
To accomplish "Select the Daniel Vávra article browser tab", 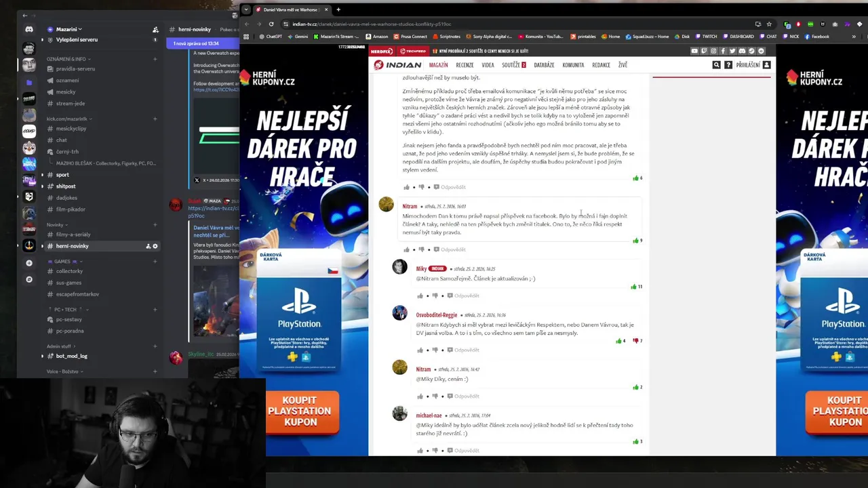I will [x=290, y=9].
